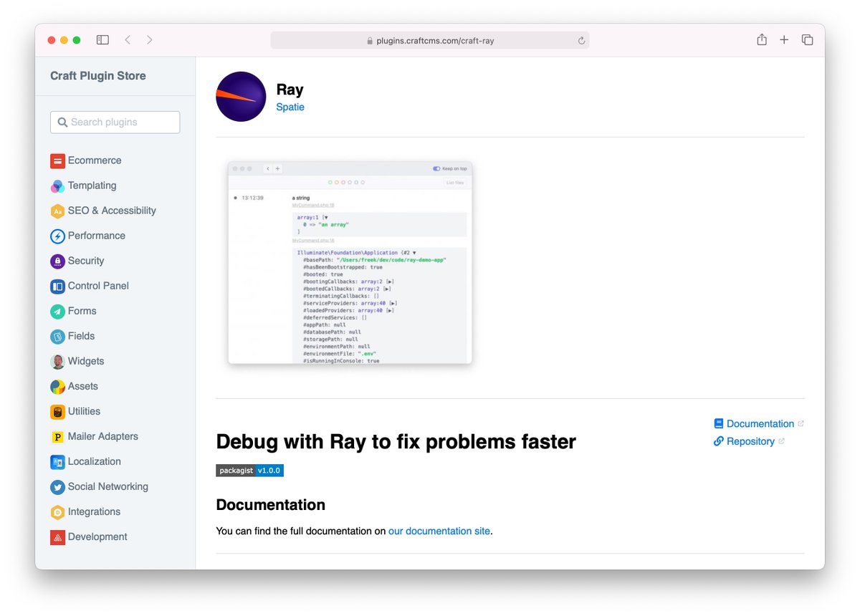Select the Mailer Adapters category icon
This screenshot has width=860, height=616.
point(57,436)
